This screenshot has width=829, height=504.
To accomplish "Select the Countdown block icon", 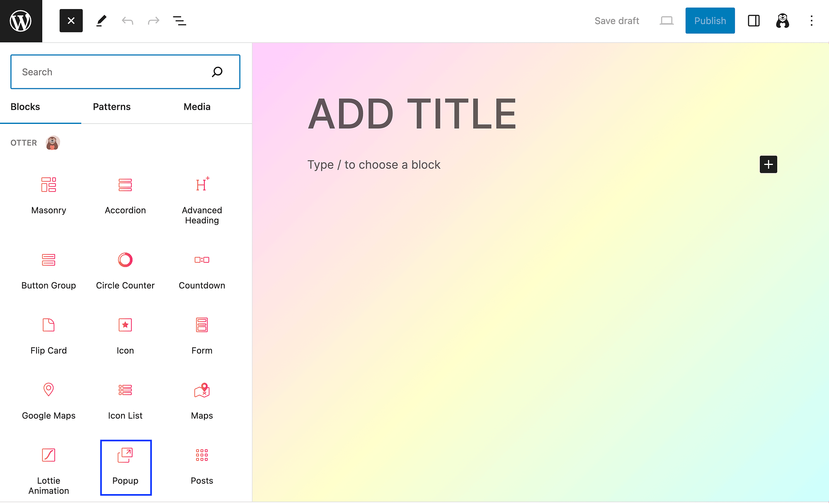I will pyautogui.click(x=202, y=259).
